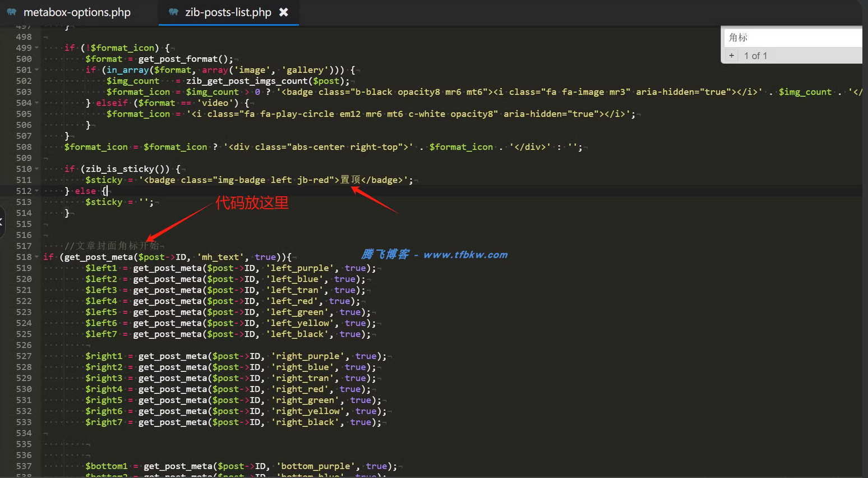
Task: Click the PHP elephant icon on the zib-posts-list.php tab
Action: coord(173,12)
